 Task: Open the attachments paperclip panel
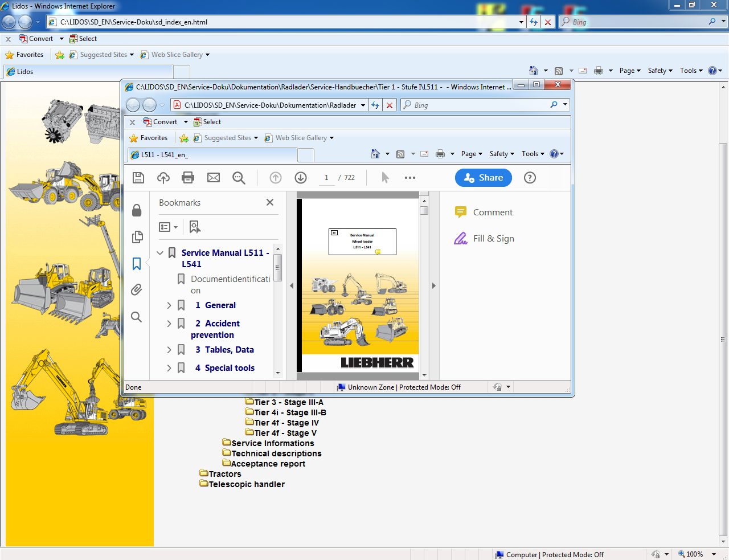coord(137,290)
